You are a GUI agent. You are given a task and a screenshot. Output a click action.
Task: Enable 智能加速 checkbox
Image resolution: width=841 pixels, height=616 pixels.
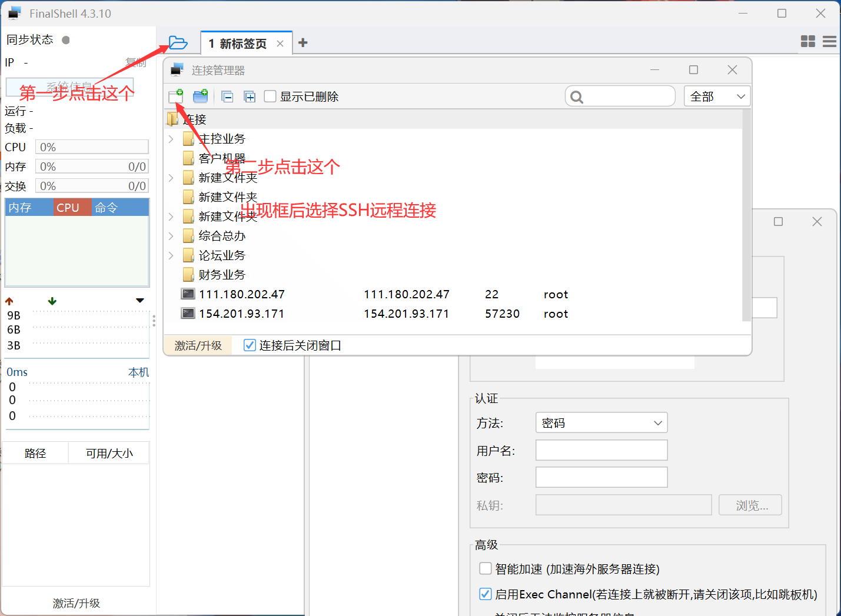486,568
